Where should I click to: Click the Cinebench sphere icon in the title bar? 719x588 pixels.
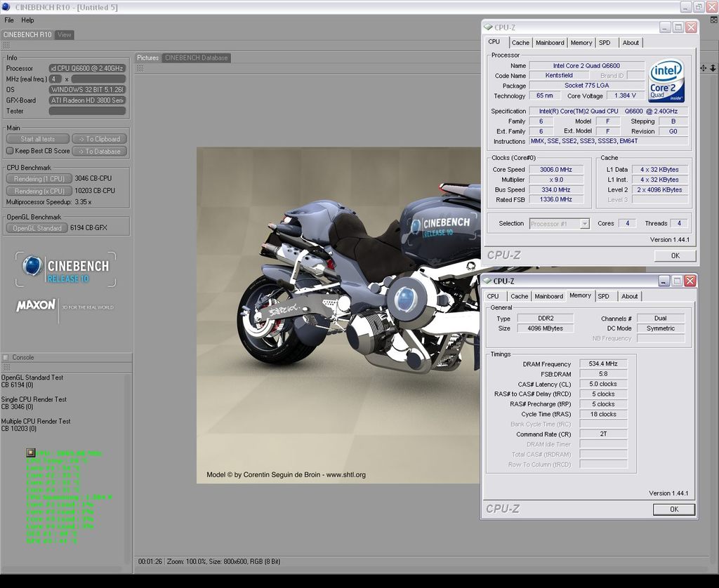tap(6, 7)
